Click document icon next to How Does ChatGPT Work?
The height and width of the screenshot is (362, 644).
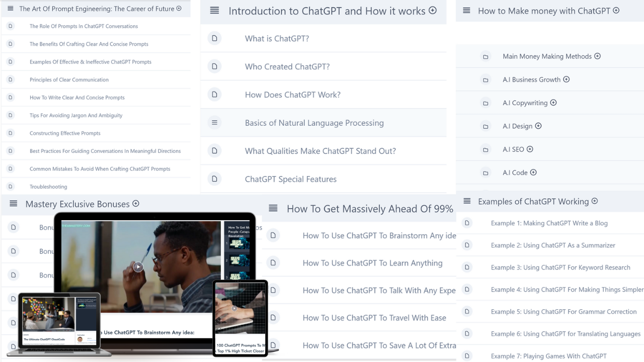click(x=214, y=95)
